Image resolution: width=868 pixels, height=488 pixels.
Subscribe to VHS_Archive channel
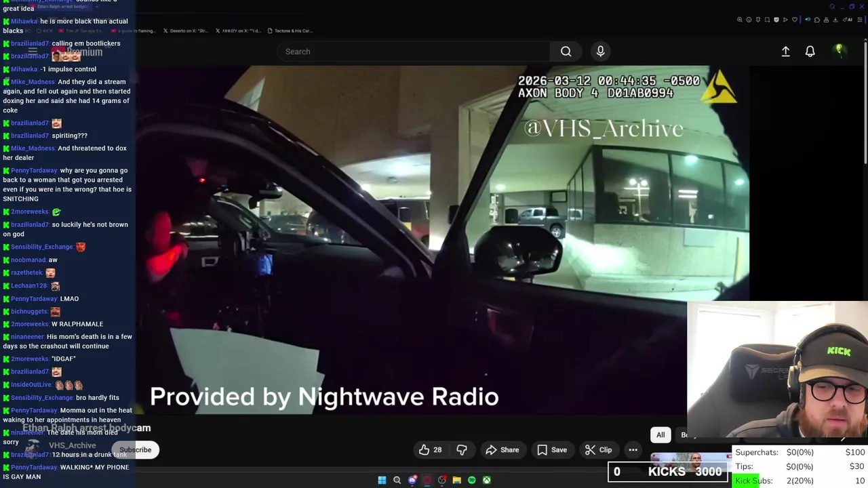136,450
